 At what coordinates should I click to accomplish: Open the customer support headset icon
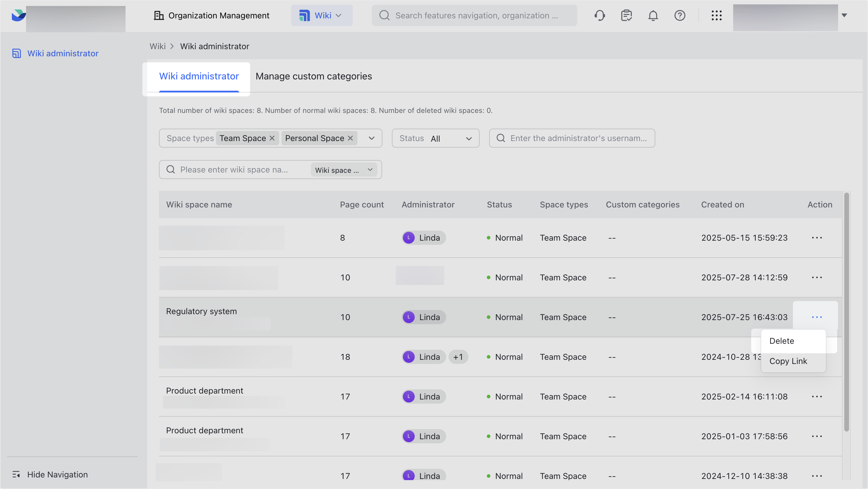pyautogui.click(x=600, y=15)
